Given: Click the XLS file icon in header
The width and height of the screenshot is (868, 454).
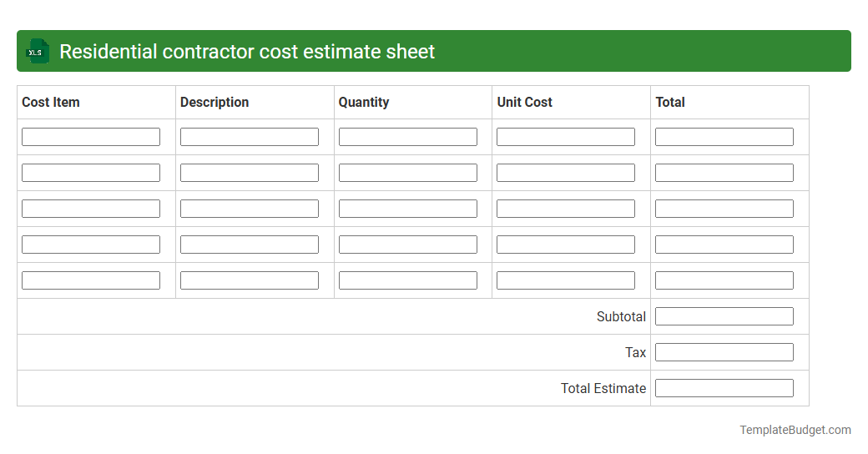Looking at the screenshot, I should tap(37, 51).
